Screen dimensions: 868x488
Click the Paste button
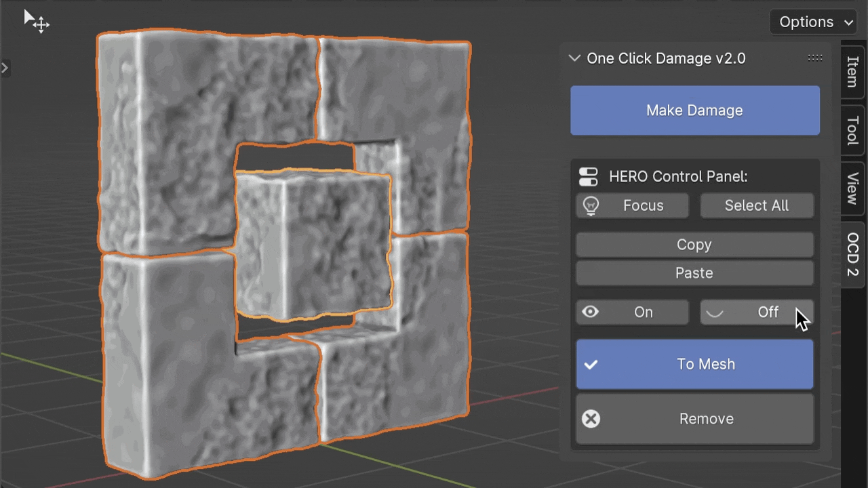[x=694, y=272]
